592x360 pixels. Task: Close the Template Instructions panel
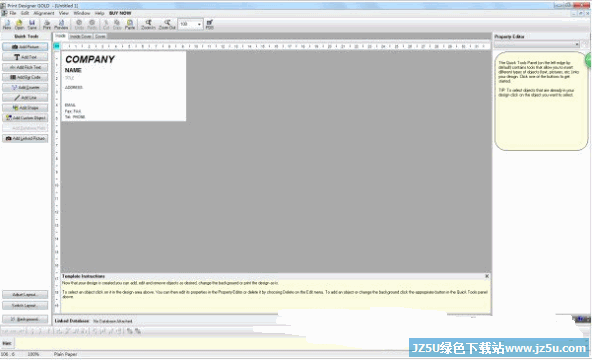[487, 276]
